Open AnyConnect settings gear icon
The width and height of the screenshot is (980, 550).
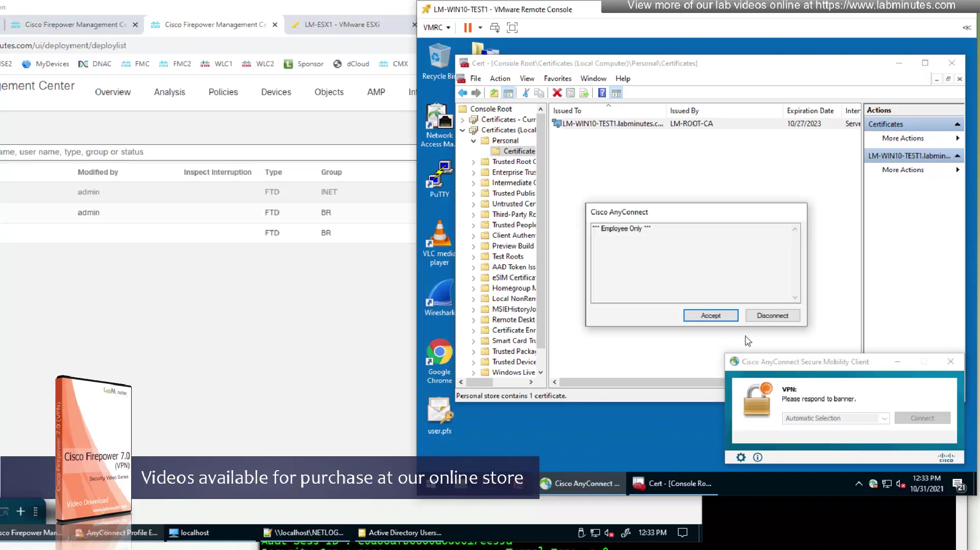point(741,457)
